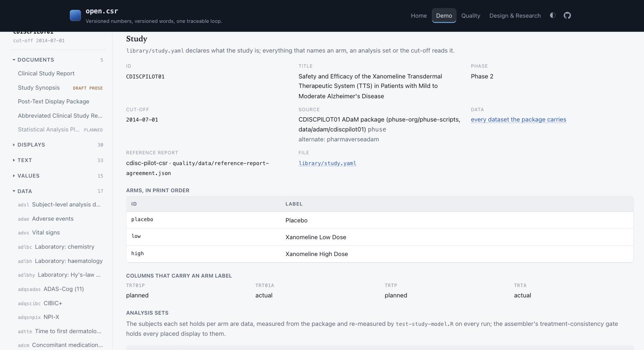Screen dimensions: 644x350
Task: Collapse the DATA section
Action: (58, 191)
